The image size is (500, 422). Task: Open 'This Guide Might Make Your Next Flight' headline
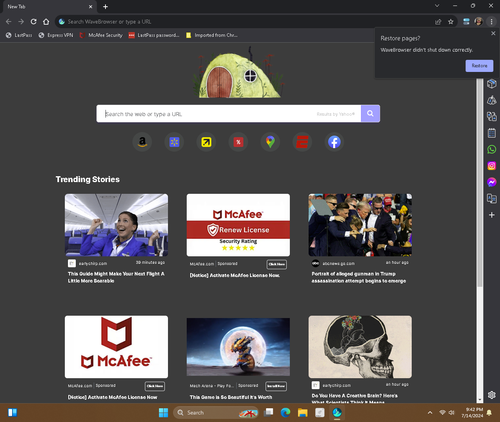116,277
